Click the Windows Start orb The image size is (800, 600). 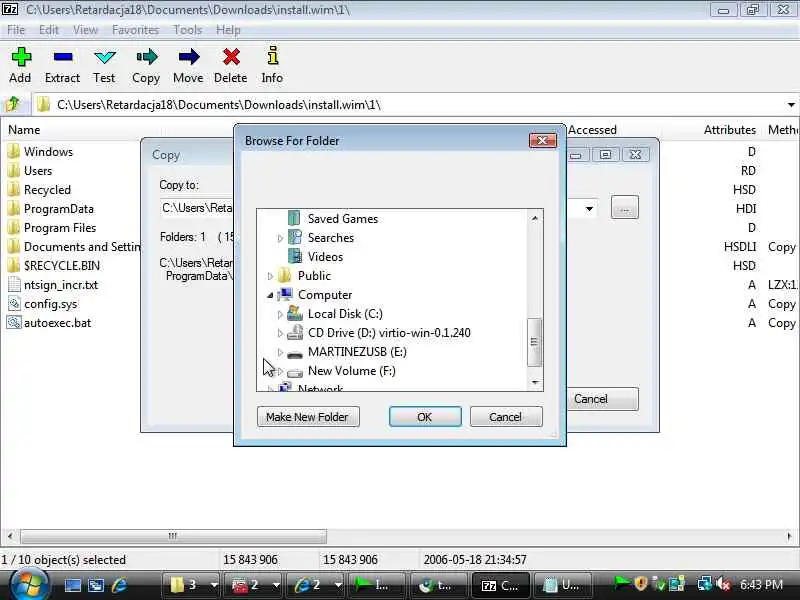[29, 584]
